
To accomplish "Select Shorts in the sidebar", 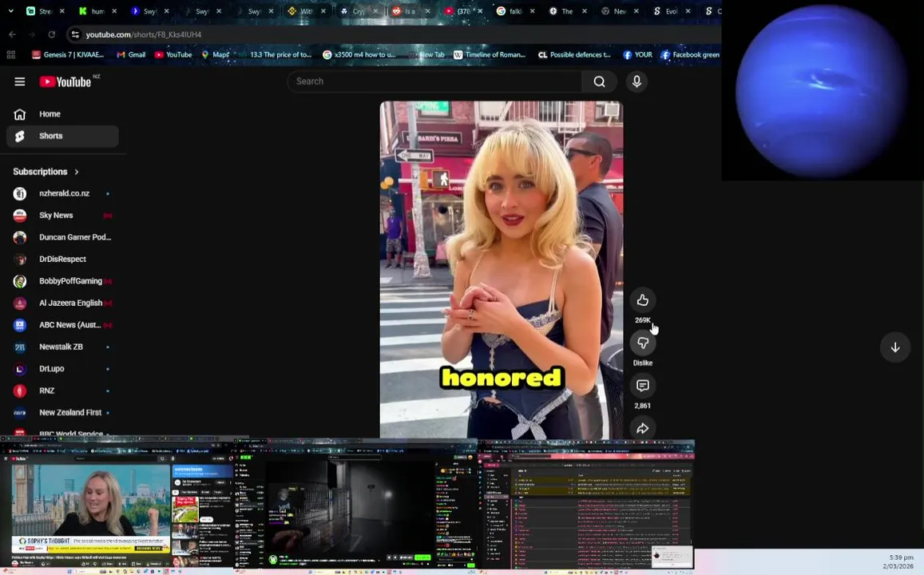I will (62, 136).
